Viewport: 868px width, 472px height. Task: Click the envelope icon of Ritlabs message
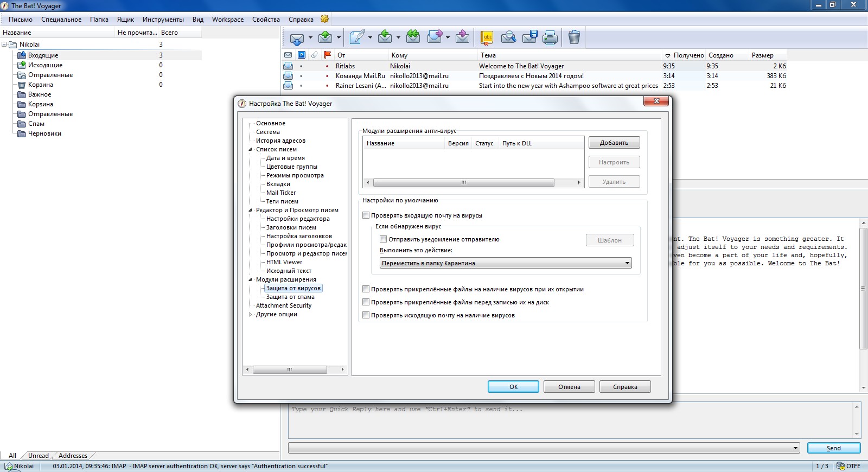[x=288, y=66]
